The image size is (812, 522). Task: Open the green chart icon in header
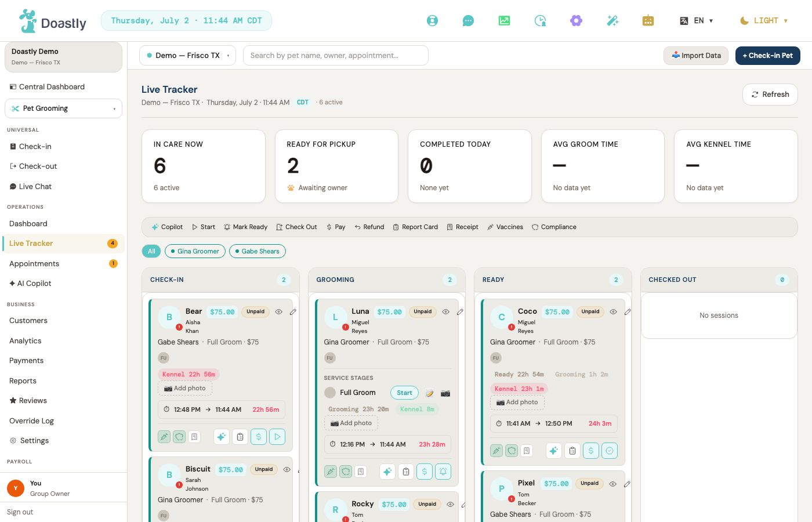(504, 21)
